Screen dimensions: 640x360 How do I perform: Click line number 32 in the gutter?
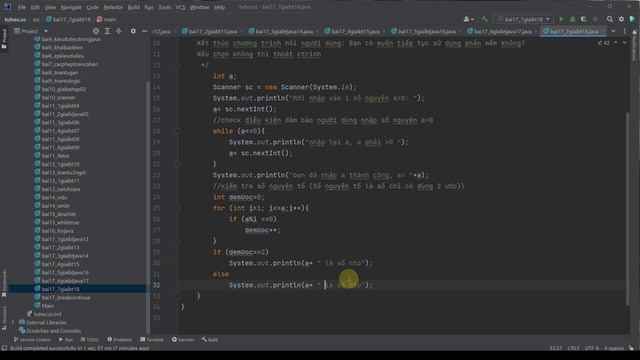click(x=156, y=285)
